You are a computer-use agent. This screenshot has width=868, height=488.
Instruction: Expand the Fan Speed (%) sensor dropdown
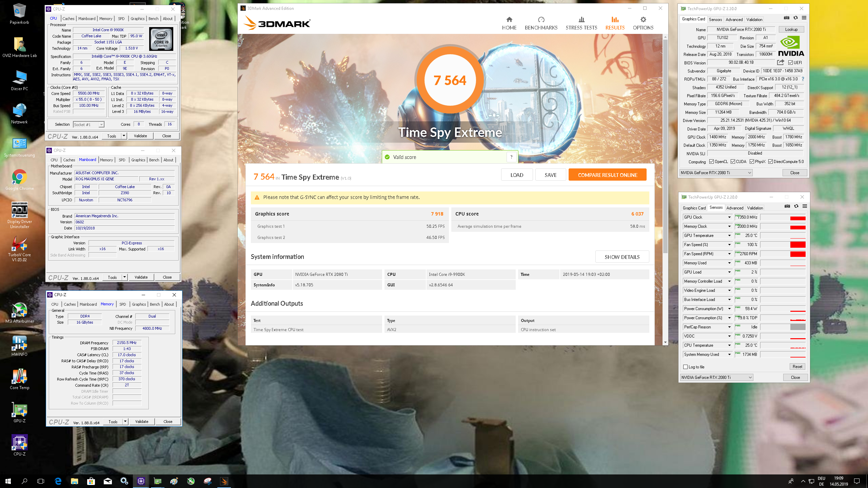tap(729, 245)
